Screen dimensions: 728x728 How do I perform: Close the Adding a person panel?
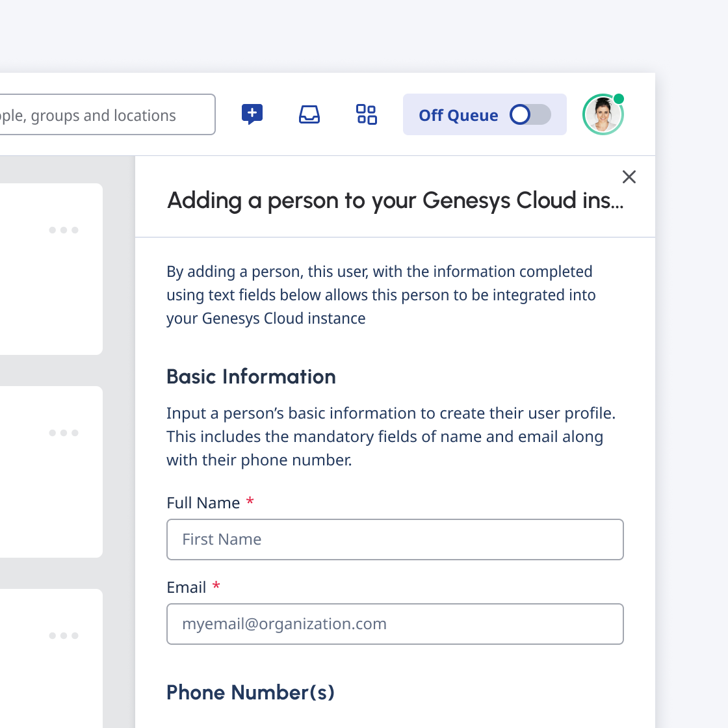(629, 176)
